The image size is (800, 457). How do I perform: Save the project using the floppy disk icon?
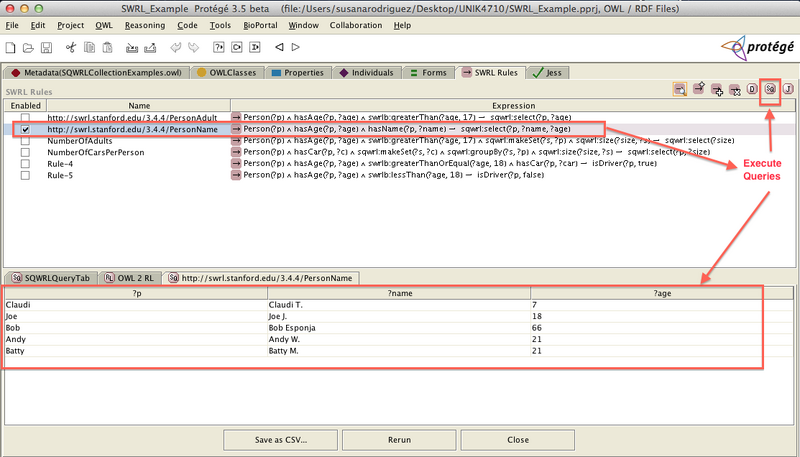[46, 47]
